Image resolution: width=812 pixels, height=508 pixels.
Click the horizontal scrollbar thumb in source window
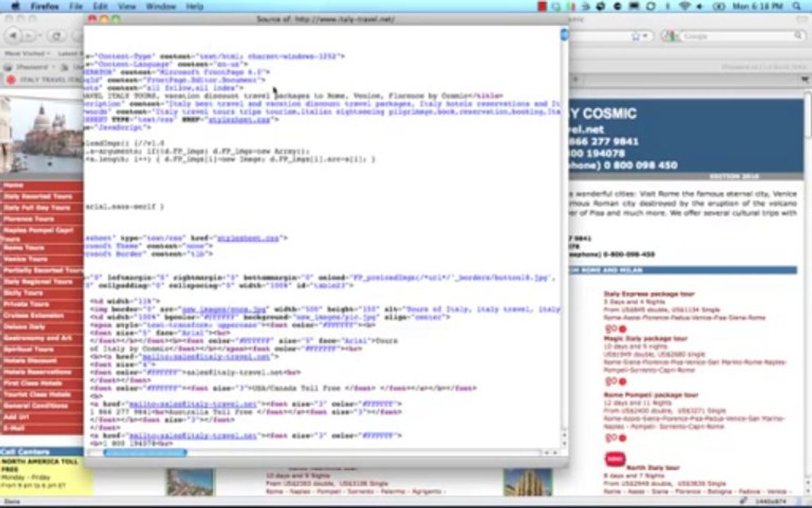pyautogui.click(x=145, y=452)
